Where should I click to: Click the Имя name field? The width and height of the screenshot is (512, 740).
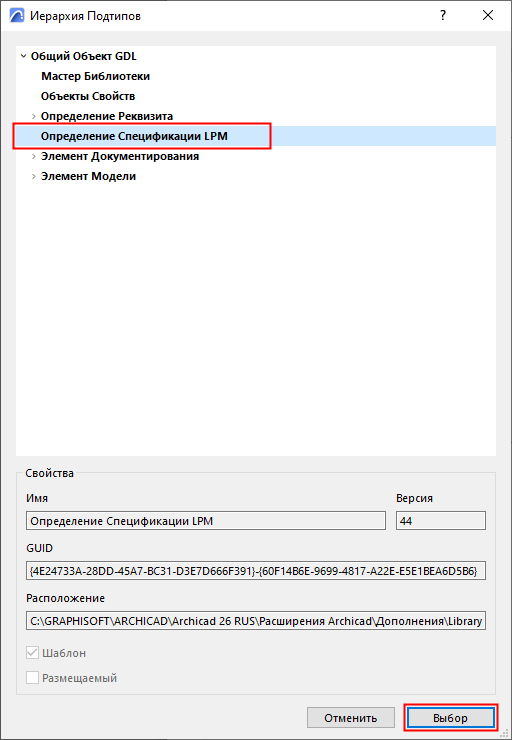pyautogui.click(x=206, y=521)
